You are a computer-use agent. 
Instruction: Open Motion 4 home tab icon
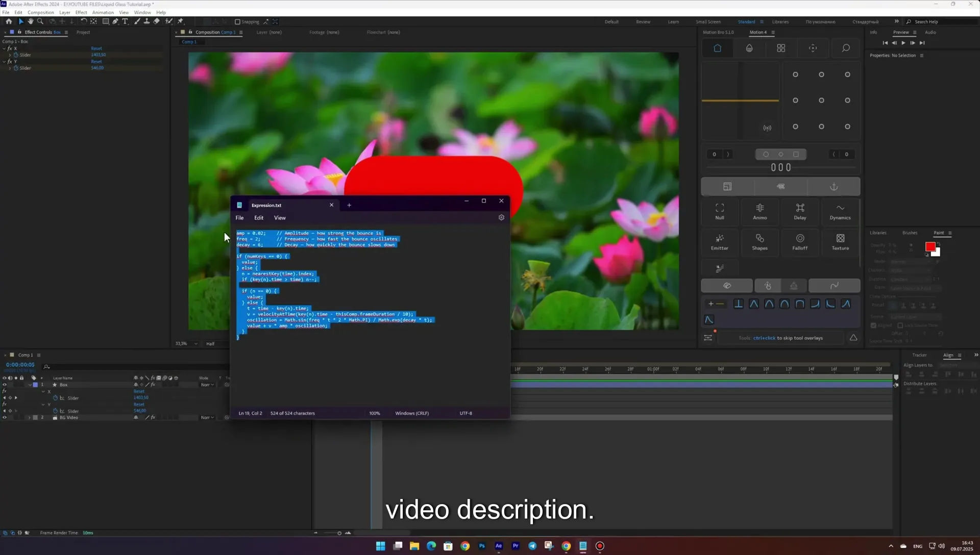[717, 48]
